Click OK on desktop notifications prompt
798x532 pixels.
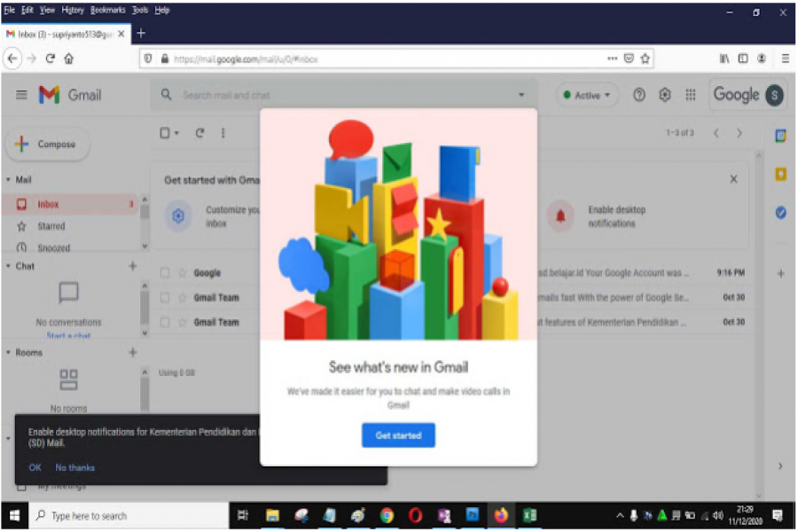point(35,467)
